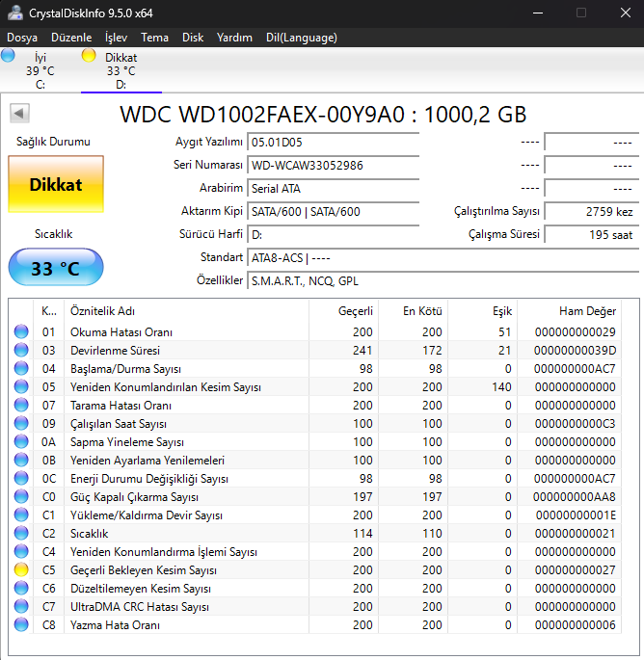Click status orb for Tarama Hatası Oranı row

pyautogui.click(x=21, y=405)
